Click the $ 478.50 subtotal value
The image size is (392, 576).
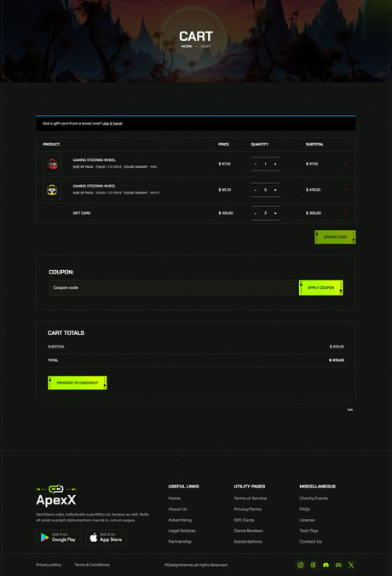tap(313, 190)
